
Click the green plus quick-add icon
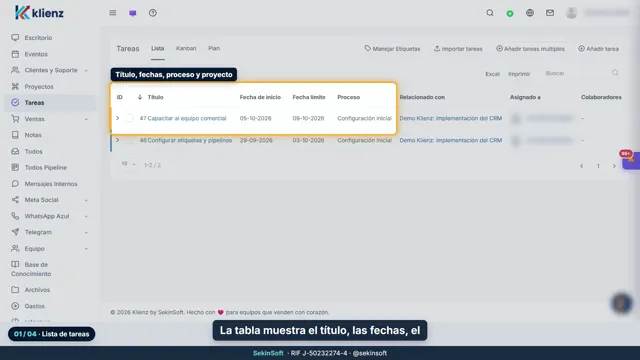(x=510, y=13)
